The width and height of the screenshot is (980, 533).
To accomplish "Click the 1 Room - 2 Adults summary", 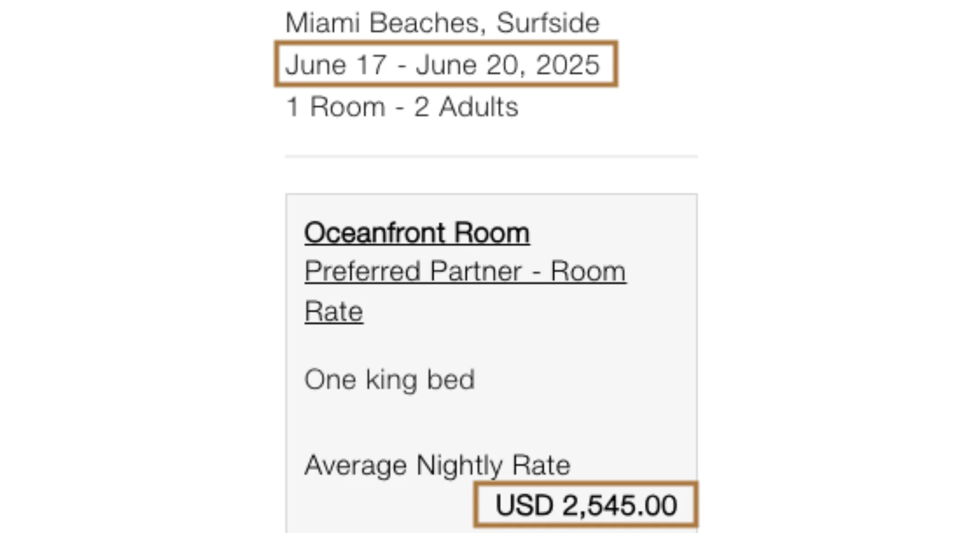I will point(402,107).
